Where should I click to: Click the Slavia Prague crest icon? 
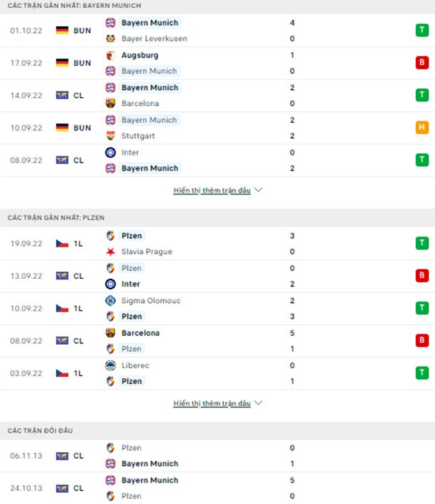(110, 251)
